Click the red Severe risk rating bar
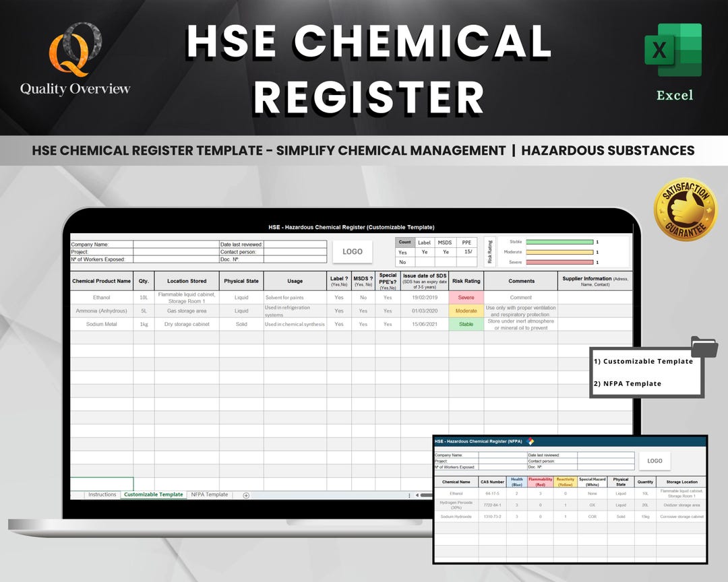This screenshot has height=582, width=728. tap(559, 261)
